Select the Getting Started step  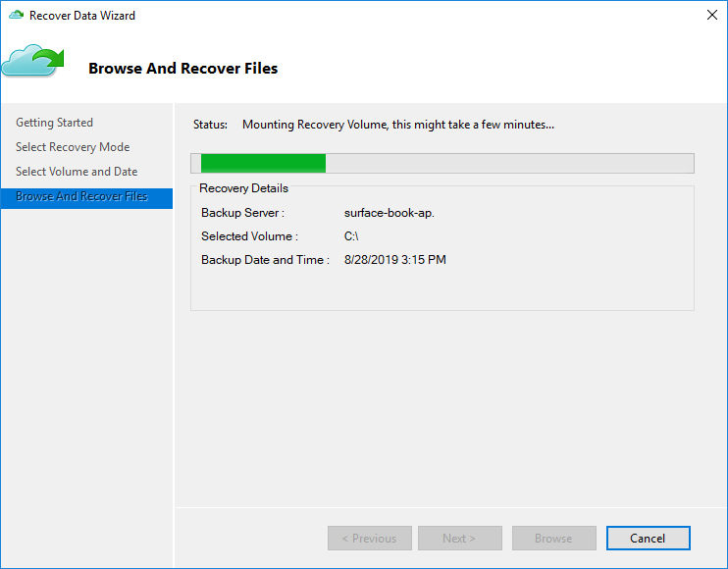click(54, 123)
